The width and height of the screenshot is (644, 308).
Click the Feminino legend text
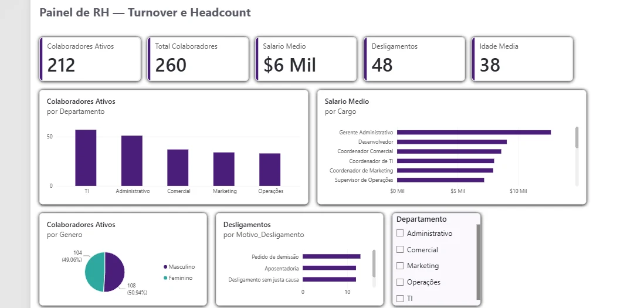[x=180, y=278]
